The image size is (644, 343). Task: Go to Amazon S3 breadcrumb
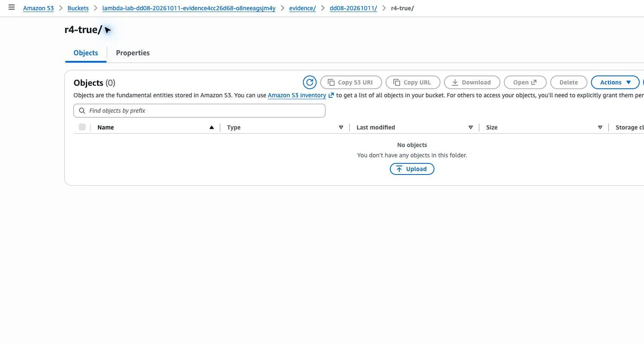coord(39,8)
